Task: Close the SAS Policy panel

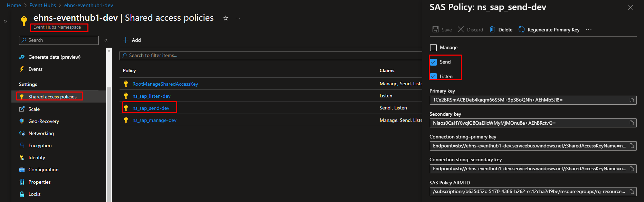Action: coord(631,7)
